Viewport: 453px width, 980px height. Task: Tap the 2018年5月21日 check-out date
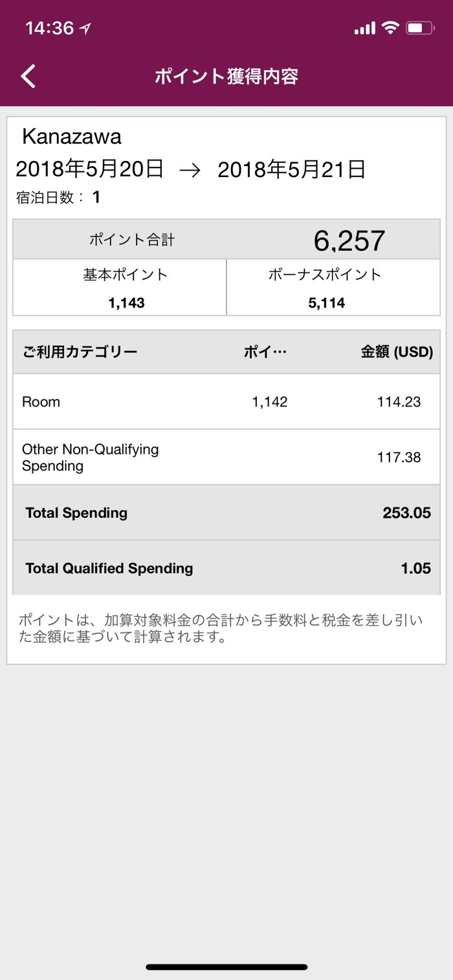291,169
